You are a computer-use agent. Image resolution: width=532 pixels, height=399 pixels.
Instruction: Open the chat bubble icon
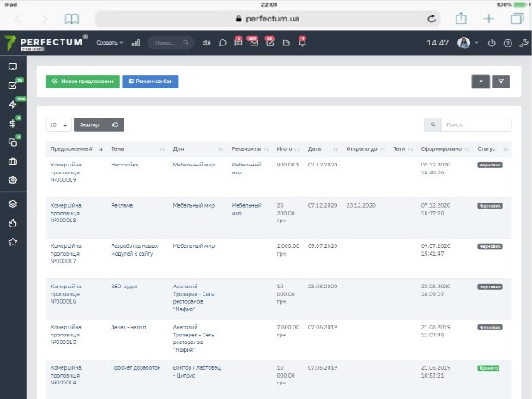click(x=222, y=43)
